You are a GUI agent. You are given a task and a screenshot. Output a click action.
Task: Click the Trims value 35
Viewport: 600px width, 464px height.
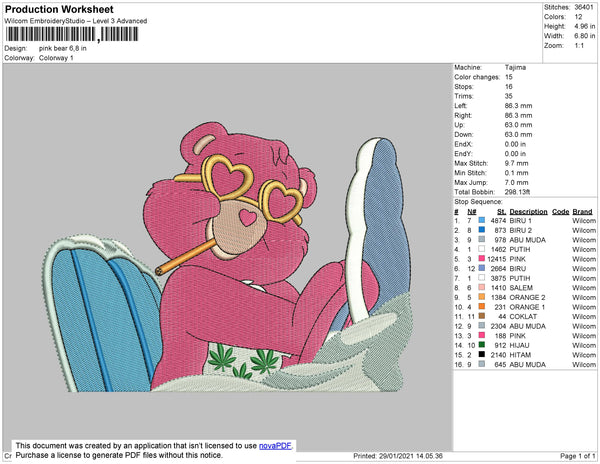coord(509,96)
